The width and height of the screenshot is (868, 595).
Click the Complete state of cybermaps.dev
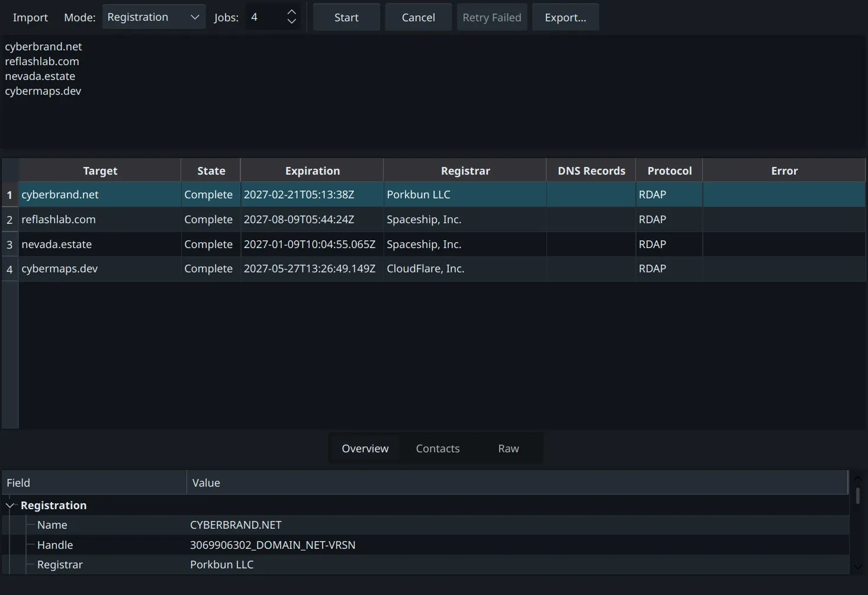click(x=211, y=269)
